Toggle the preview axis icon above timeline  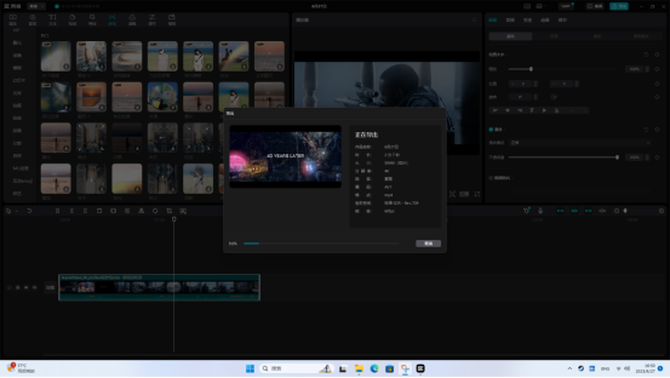tap(602, 211)
